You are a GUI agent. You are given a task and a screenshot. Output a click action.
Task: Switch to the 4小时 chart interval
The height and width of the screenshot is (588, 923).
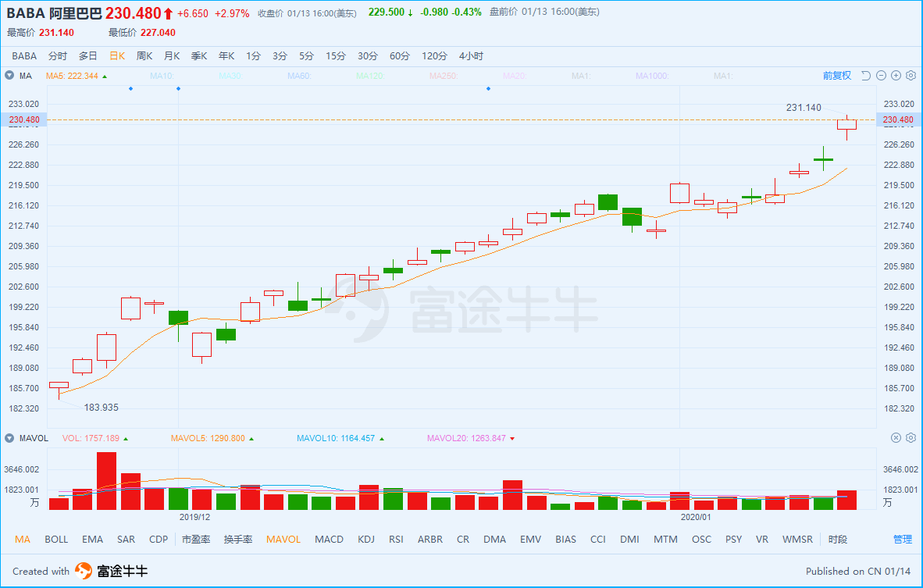(471, 56)
